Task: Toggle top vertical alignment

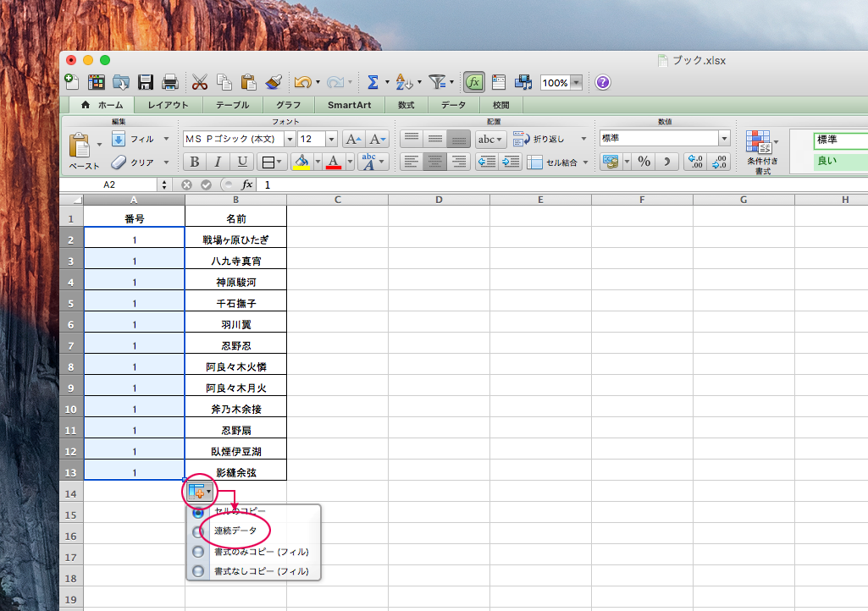Action: [412, 139]
